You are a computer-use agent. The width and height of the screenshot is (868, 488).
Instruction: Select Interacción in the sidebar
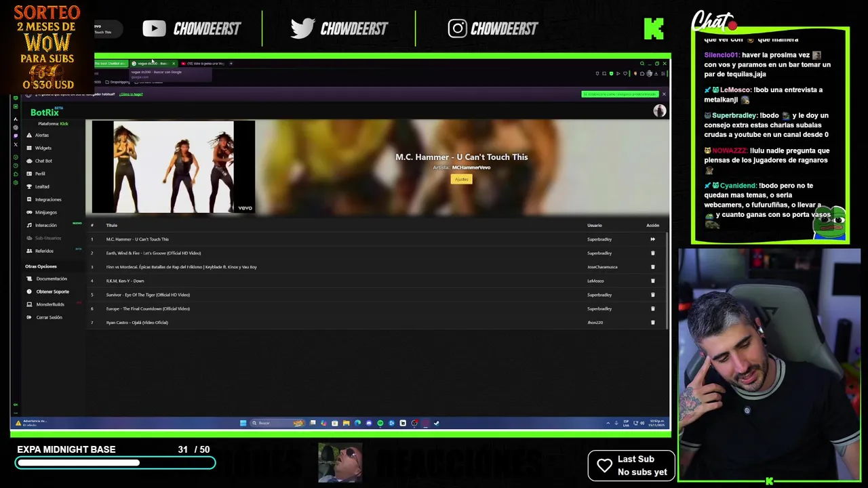tap(46, 225)
